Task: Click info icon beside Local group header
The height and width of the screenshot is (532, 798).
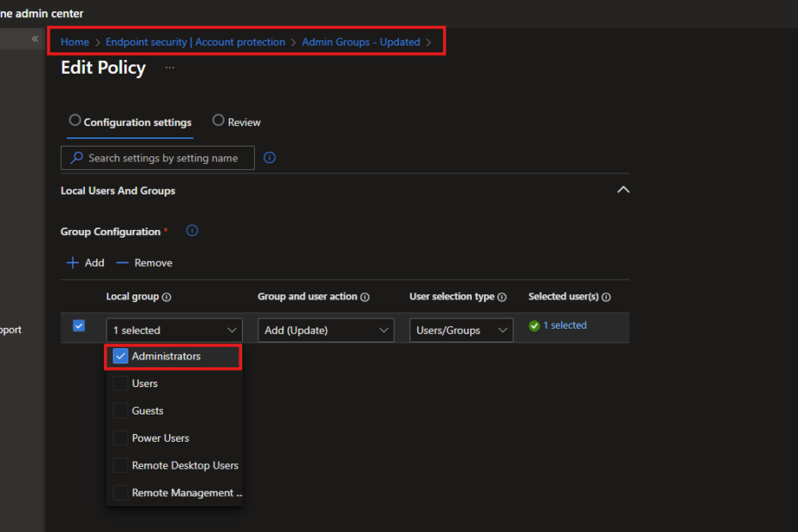Action: (x=166, y=298)
